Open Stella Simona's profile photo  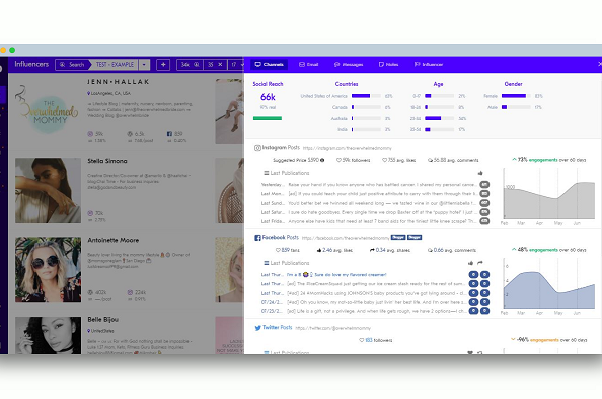(x=48, y=190)
